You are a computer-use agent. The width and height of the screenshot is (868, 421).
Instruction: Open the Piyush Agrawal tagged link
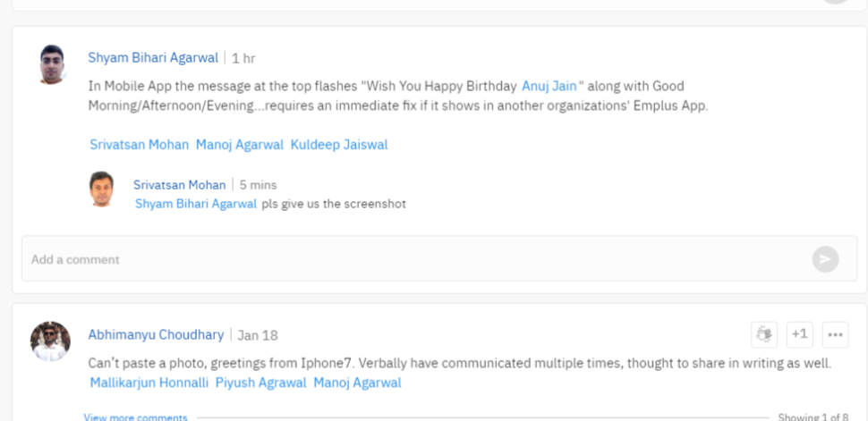coord(260,383)
